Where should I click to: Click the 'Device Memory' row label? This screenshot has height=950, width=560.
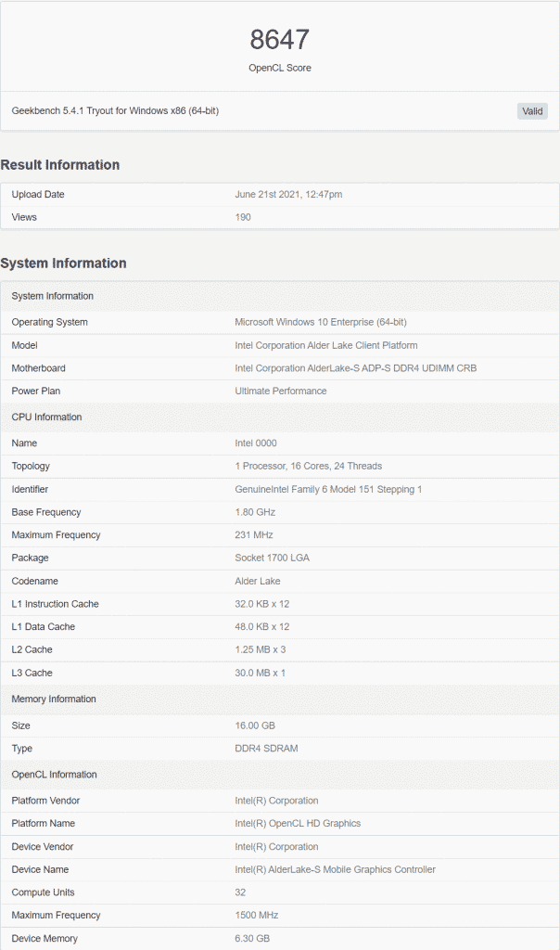45,939
